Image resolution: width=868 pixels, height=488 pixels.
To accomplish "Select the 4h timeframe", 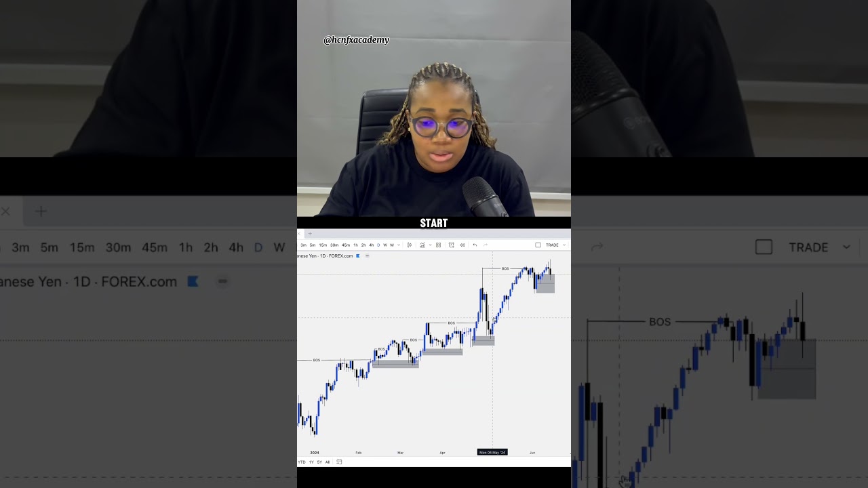I will [x=372, y=245].
